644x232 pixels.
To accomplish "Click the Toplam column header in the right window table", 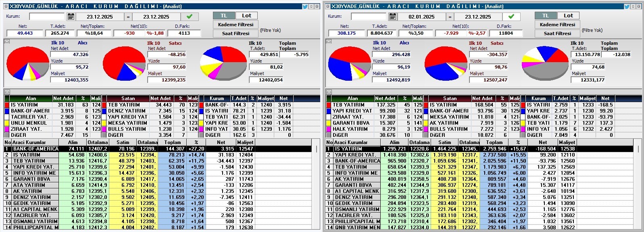I will [494, 142].
